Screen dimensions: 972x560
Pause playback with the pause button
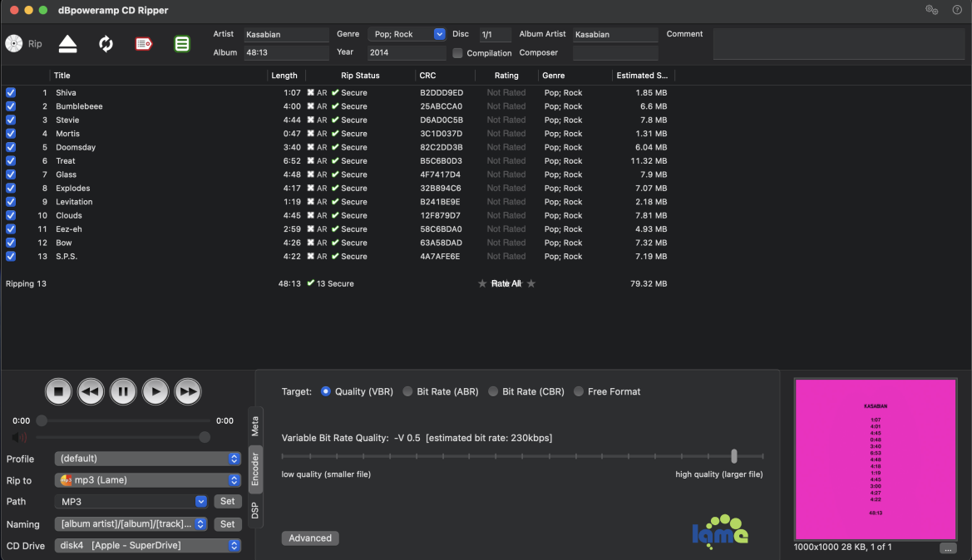click(123, 391)
